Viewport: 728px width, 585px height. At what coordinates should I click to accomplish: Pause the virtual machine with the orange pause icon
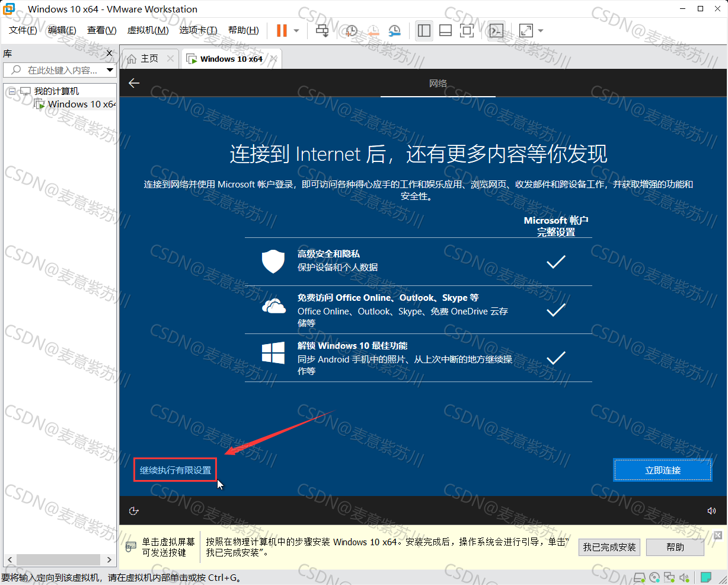pyautogui.click(x=282, y=30)
